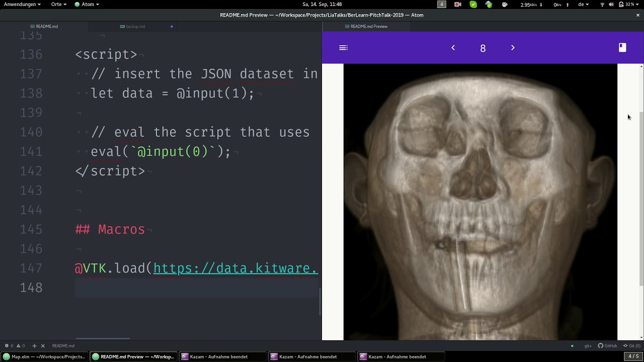Click the volume speaker icon
This screenshot has width=644, height=362.
611,4
